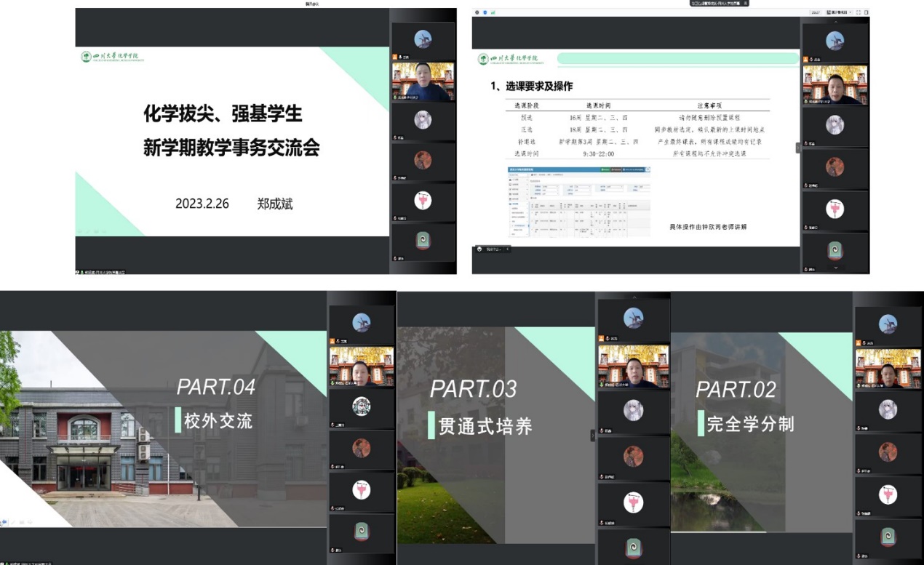The image size is (924, 565).
Task: Collapse participant sidebar arrow beside the course selection slide
Action: [797, 147]
